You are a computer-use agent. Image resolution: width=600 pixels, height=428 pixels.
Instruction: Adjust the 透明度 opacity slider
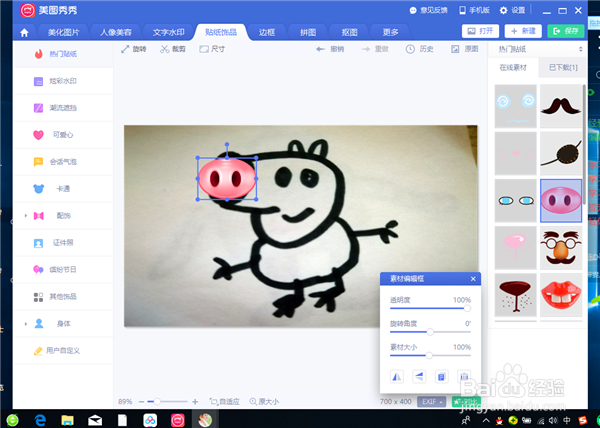click(x=430, y=308)
